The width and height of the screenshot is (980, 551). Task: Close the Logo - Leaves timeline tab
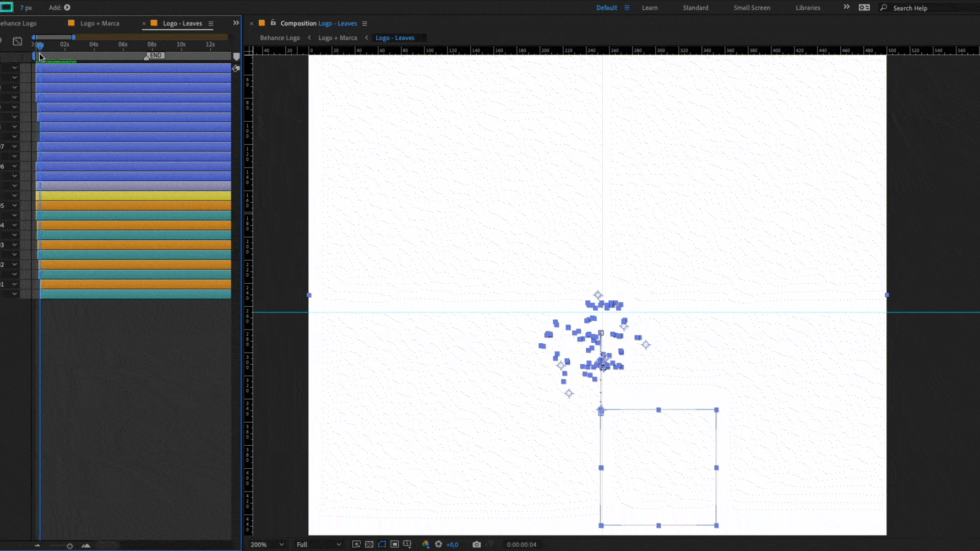[x=144, y=23]
